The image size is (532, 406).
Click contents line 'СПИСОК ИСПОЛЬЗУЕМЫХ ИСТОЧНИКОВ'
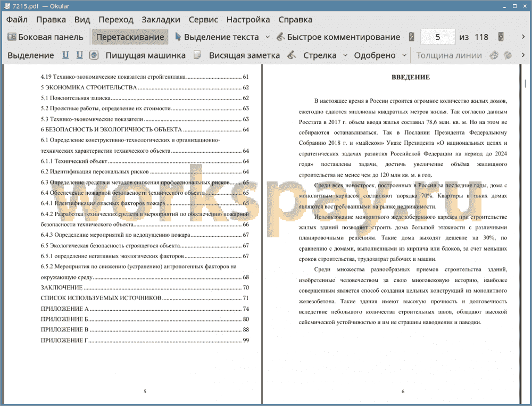[145, 298]
